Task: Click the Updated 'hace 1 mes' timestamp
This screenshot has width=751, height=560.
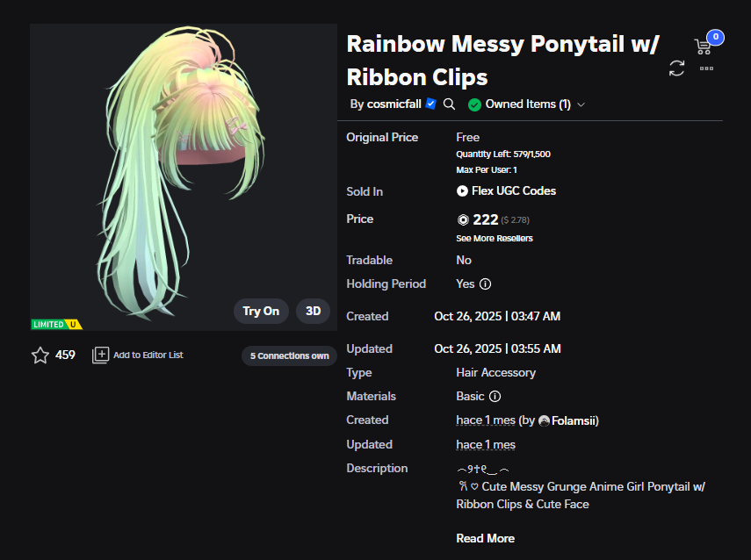Action: (486, 445)
